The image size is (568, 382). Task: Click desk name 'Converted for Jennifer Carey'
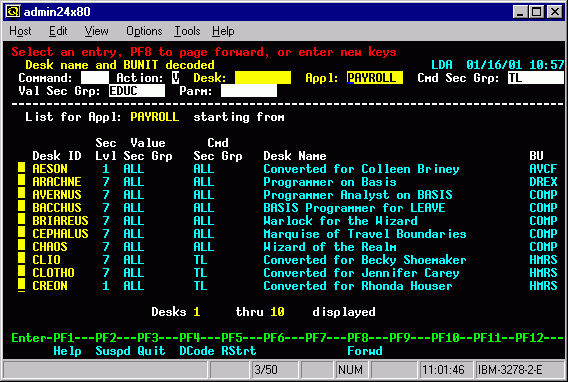click(x=361, y=273)
